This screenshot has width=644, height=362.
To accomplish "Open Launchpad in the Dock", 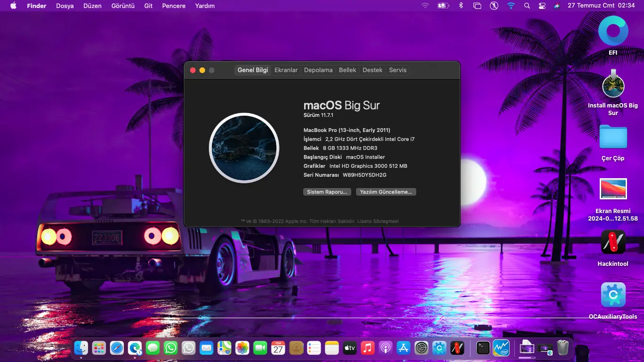I will point(99,348).
